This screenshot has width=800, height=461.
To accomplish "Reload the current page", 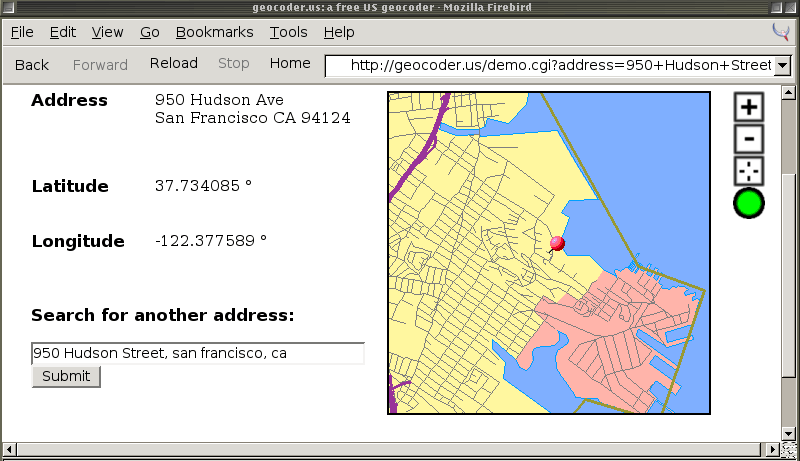I will [174, 63].
